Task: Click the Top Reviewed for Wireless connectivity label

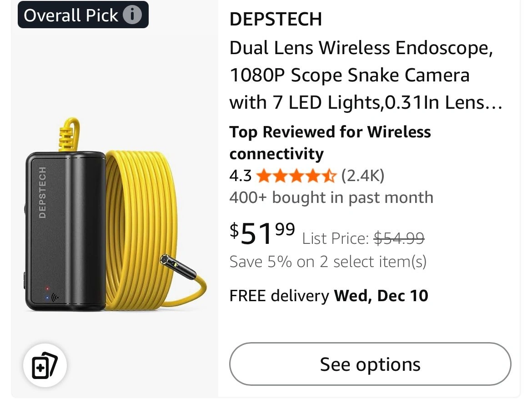Action: [330, 142]
